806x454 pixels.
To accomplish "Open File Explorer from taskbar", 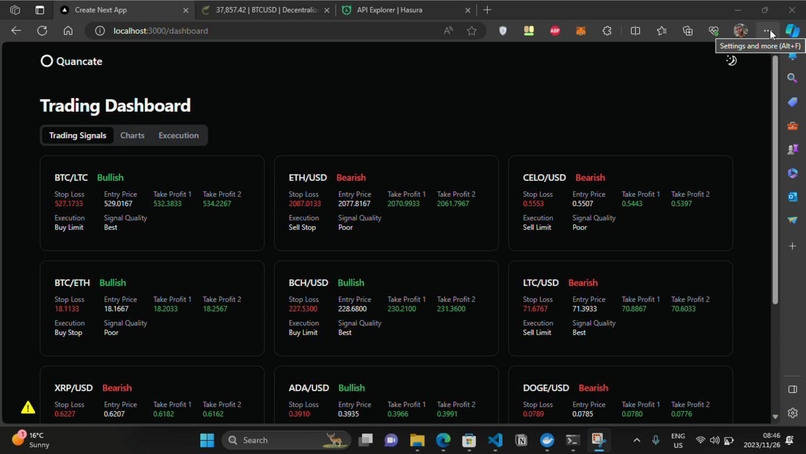I will click(x=417, y=440).
